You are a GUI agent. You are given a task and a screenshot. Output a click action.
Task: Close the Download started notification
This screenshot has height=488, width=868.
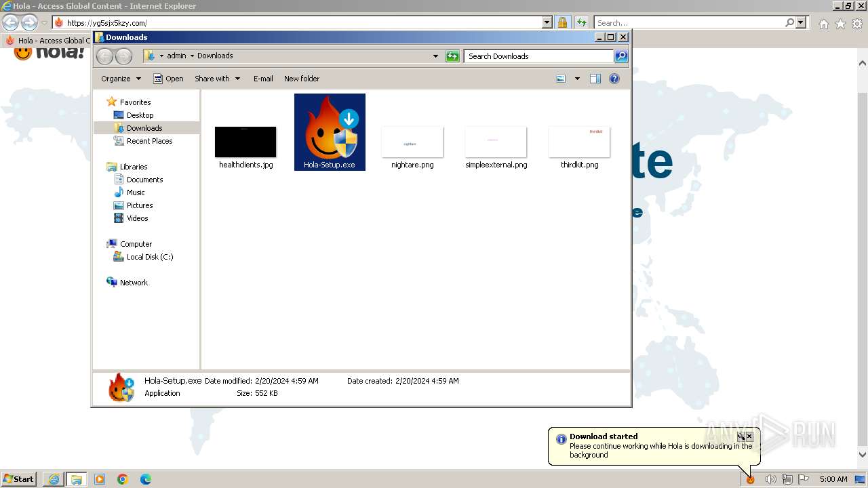coord(749,436)
